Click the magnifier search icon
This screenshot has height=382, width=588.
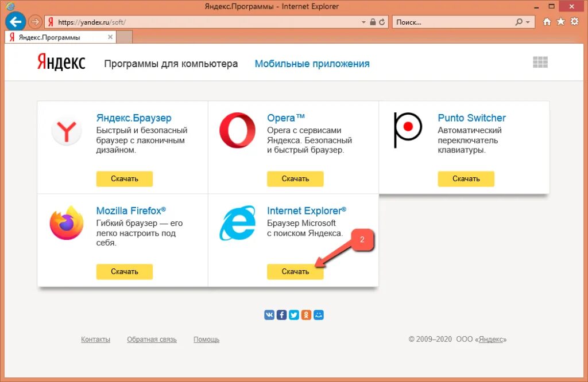(x=519, y=22)
